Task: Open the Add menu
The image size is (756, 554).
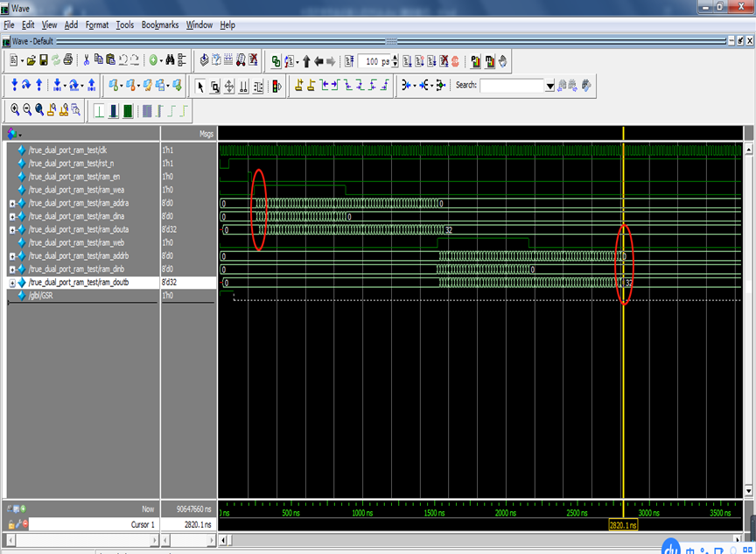Action: click(x=71, y=25)
